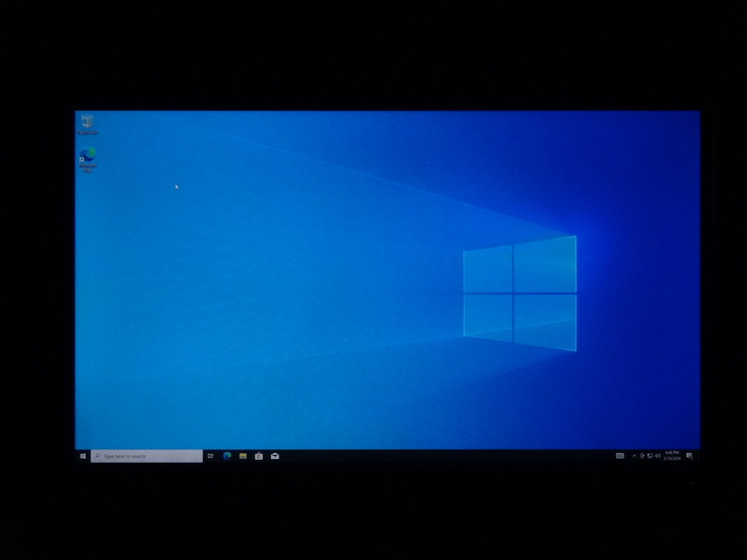
Task: Open File Explorer from the taskbar
Action: [x=243, y=456]
